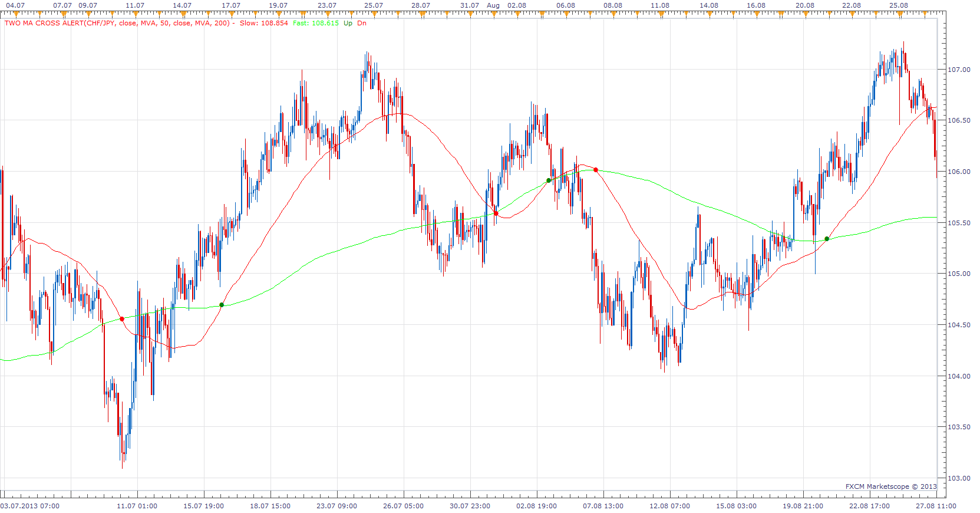Click the 11.08 date on top axis
This screenshot has height=513, width=980.
(660, 5)
